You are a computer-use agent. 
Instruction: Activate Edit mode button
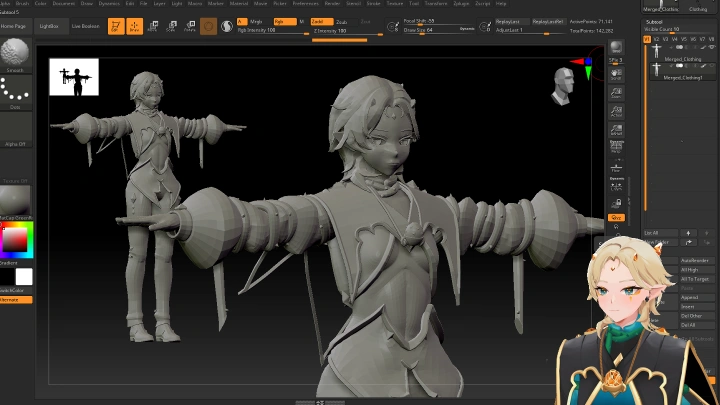[x=116, y=26]
